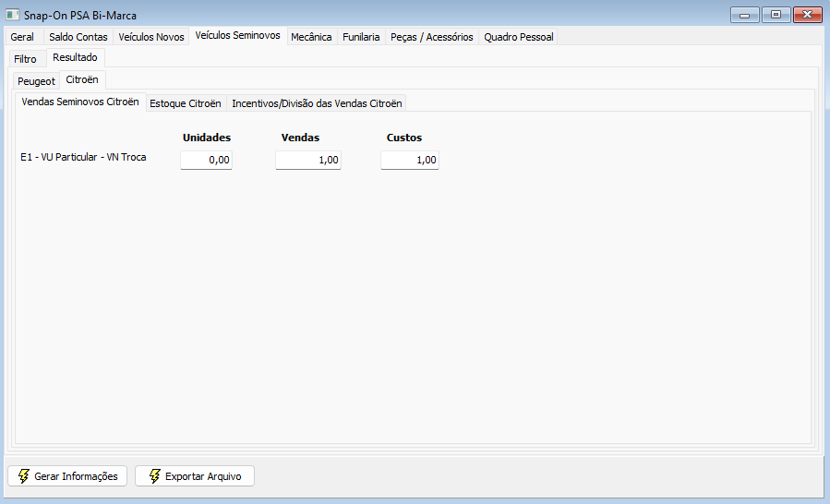Go to the Mecânica tab
The image size is (830, 504).
pyautogui.click(x=311, y=37)
